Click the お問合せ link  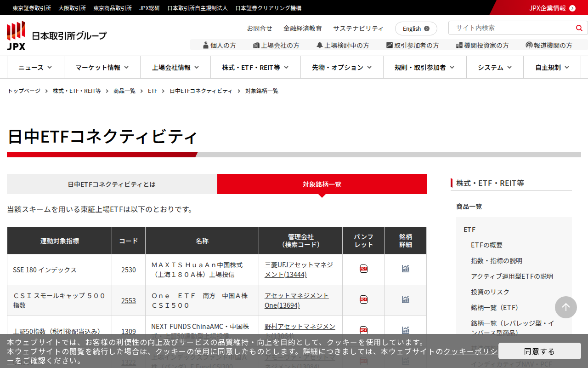click(x=260, y=28)
